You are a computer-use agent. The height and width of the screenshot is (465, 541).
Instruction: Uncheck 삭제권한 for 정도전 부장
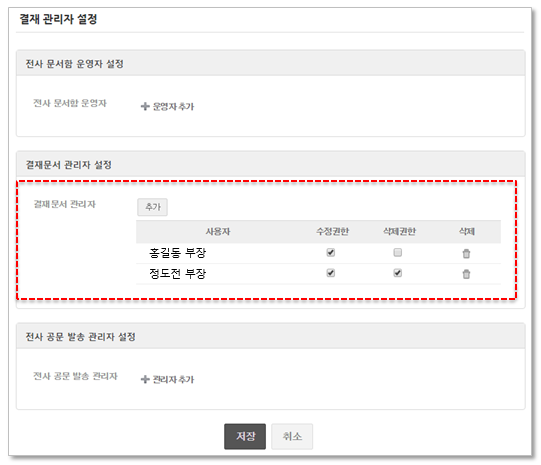[x=397, y=273]
